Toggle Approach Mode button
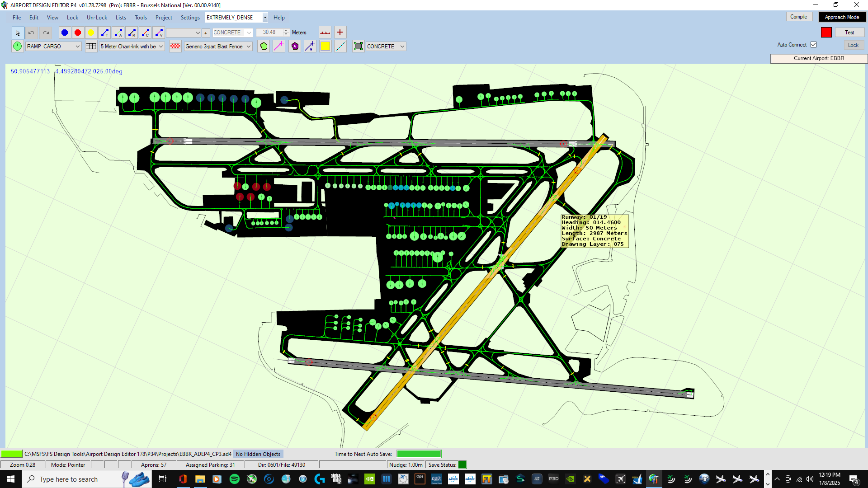Image resolution: width=868 pixels, height=488 pixels. coord(842,17)
